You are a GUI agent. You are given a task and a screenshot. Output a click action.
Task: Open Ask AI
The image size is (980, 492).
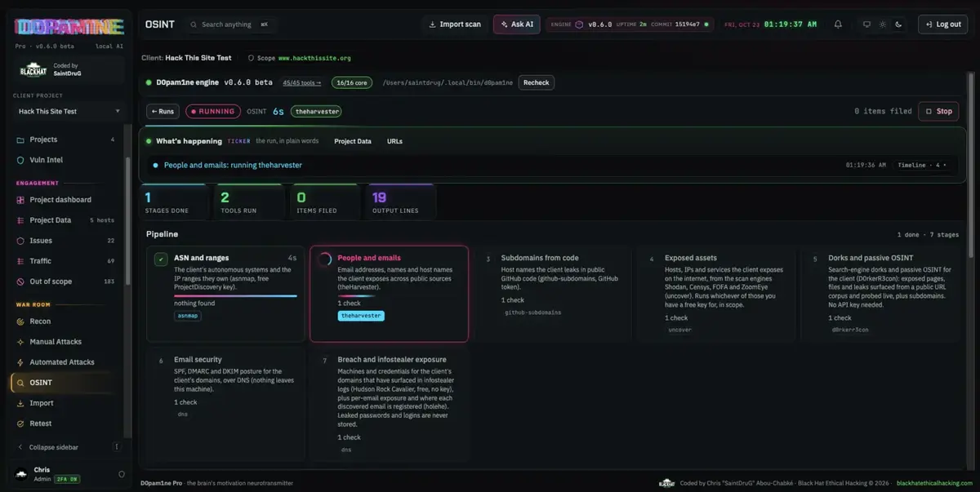coord(516,24)
